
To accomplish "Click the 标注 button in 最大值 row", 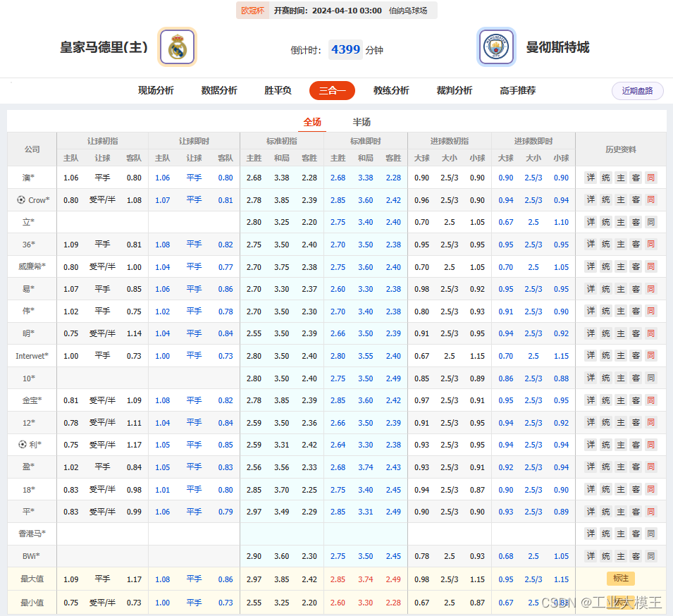I will [621, 579].
